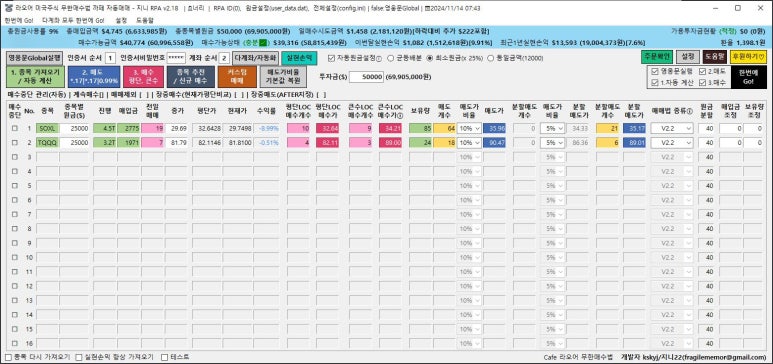Click the 투자금($) field showing 50000
This screenshot has height=364, width=773.
click(x=366, y=77)
